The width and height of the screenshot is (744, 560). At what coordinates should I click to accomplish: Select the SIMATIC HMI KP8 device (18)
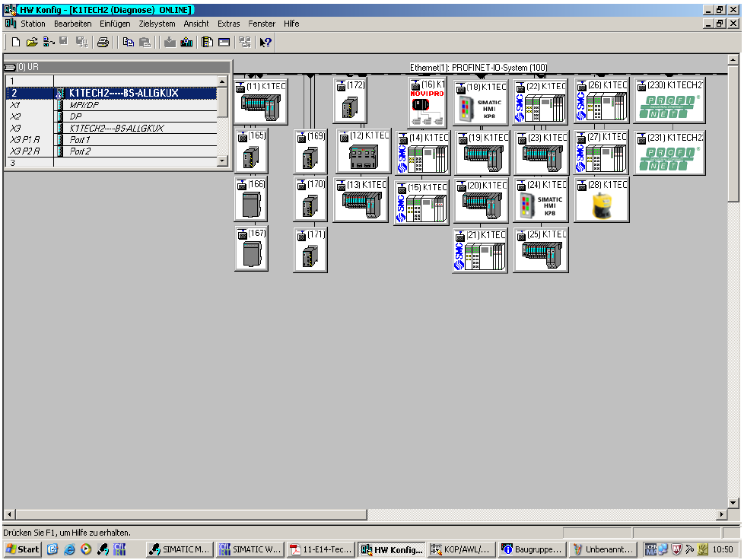click(x=481, y=103)
